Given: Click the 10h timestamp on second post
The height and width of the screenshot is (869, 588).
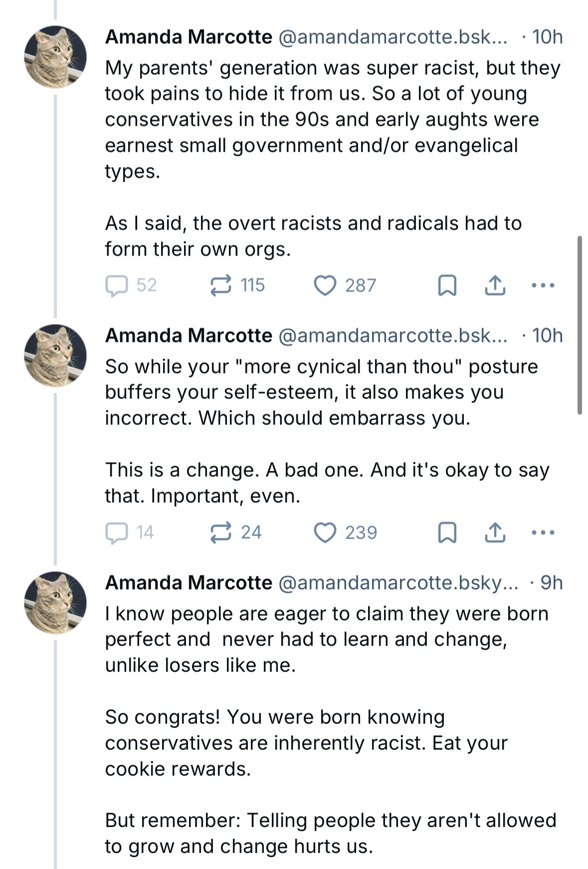Looking at the screenshot, I should coord(547,335).
